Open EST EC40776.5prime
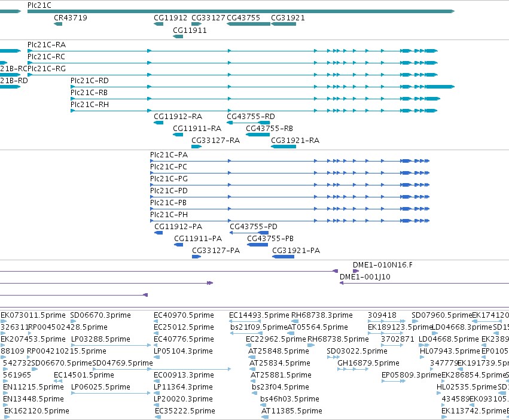This screenshot has width=509, height=420. (184, 339)
